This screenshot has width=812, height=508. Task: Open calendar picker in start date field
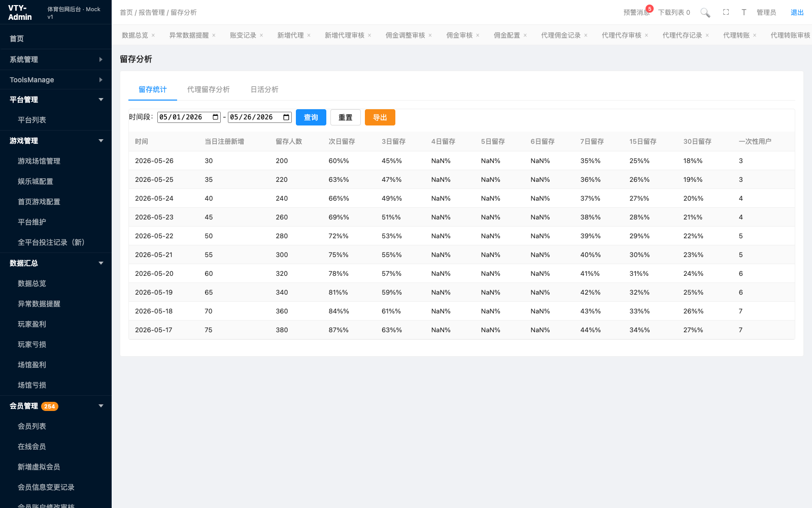(216, 117)
